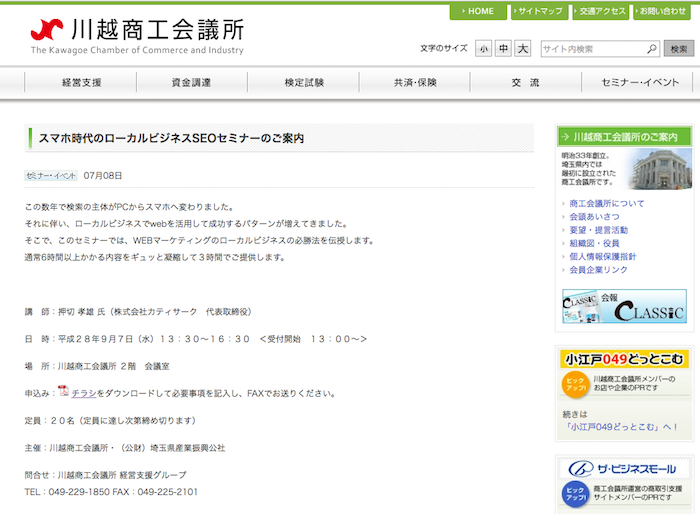The image size is (700, 514).
Task: Select small text size 小
Action: [484, 49]
